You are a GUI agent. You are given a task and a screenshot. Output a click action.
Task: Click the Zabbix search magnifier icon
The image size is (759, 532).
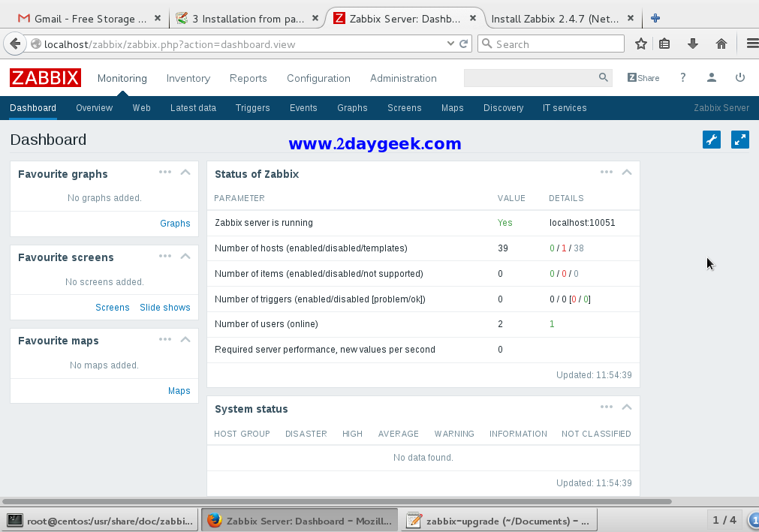pyautogui.click(x=603, y=77)
